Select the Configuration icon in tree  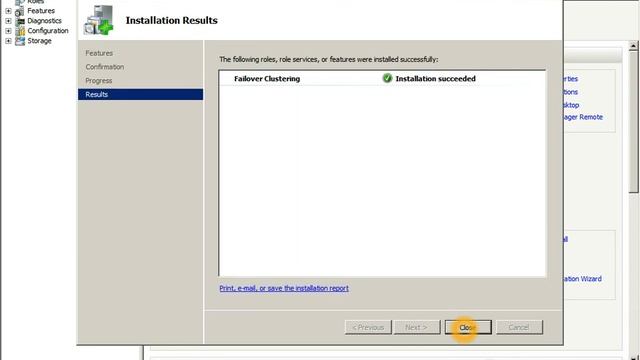pyautogui.click(x=20, y=31)
